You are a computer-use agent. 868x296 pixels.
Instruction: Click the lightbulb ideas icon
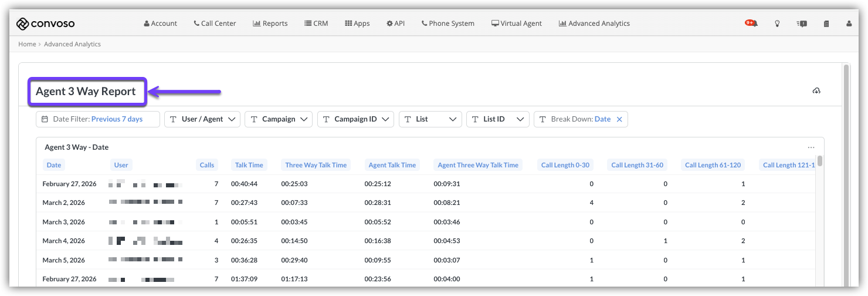(778, 23)
